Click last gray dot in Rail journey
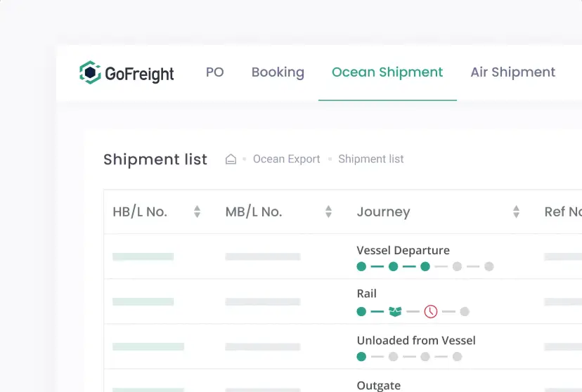 click(465, 311)
